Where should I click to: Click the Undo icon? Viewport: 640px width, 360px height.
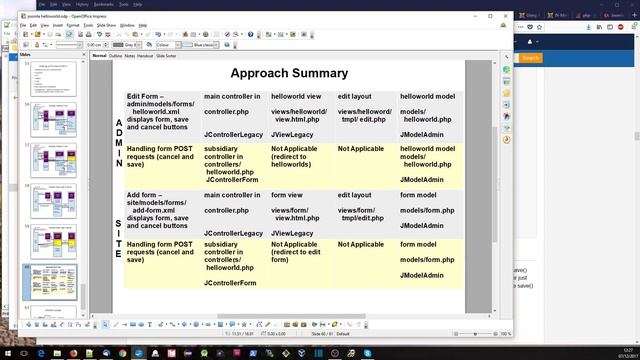tap(158, 35)
